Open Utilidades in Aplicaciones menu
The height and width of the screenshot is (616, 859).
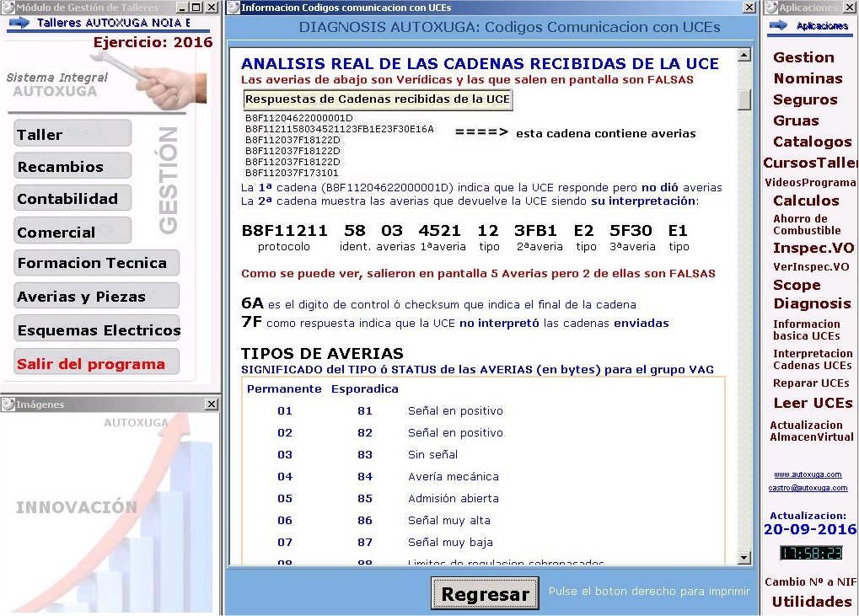[811, 602]
